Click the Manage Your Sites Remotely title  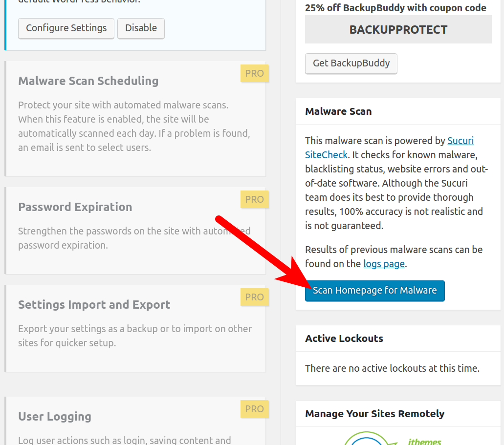pos(374,414)
